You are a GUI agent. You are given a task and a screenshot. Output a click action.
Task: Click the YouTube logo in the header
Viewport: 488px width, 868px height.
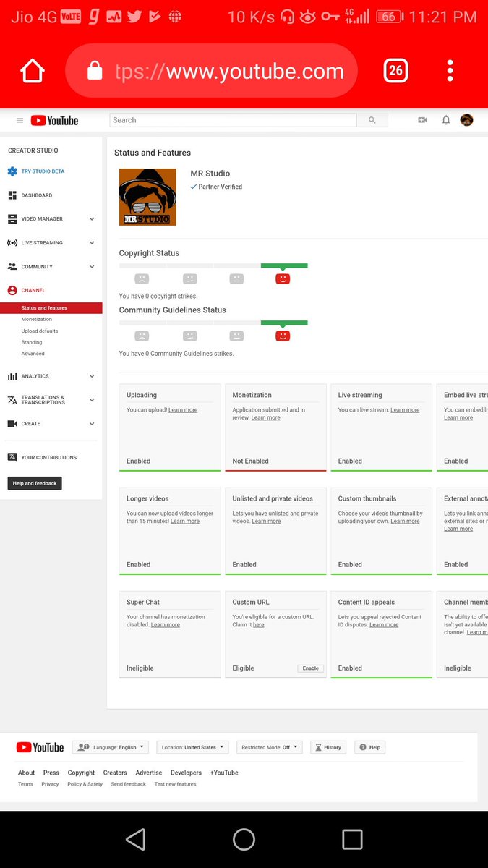coord(55,121)
